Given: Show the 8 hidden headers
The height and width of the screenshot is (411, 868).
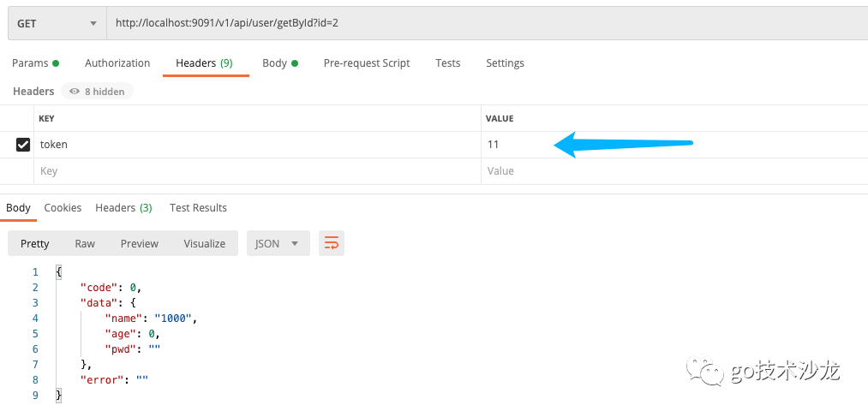Looking at the screenshot, I should point(97,92).
